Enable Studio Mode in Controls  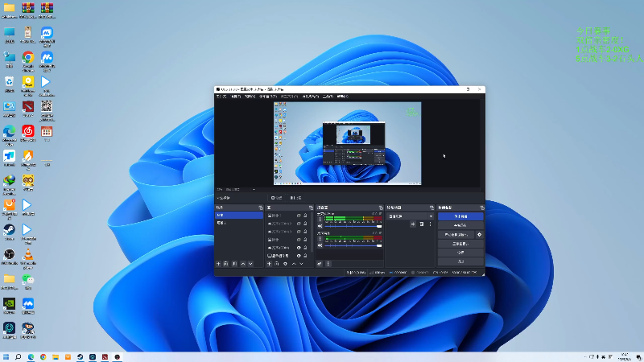click(x=460, y=244)
